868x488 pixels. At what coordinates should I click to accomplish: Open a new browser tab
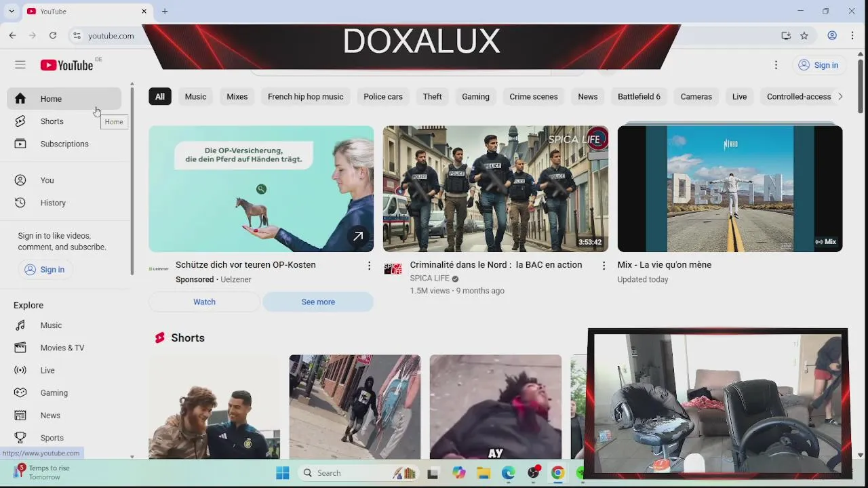point(165,12)
